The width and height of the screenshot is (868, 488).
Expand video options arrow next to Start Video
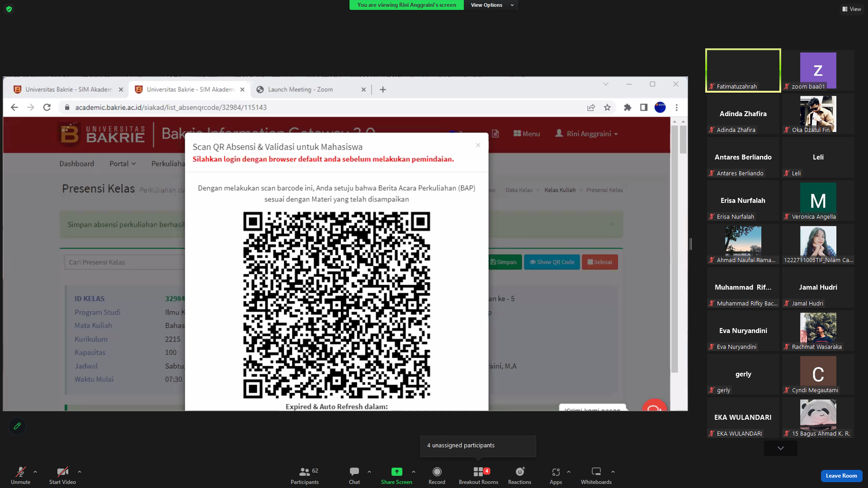click(80, 472)
